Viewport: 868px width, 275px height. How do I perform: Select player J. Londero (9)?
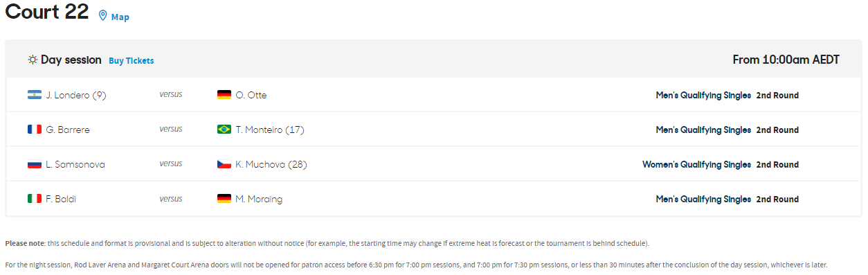pos(76,95)
